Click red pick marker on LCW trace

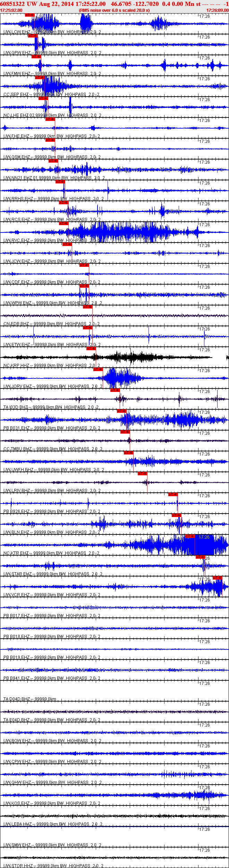29,15
